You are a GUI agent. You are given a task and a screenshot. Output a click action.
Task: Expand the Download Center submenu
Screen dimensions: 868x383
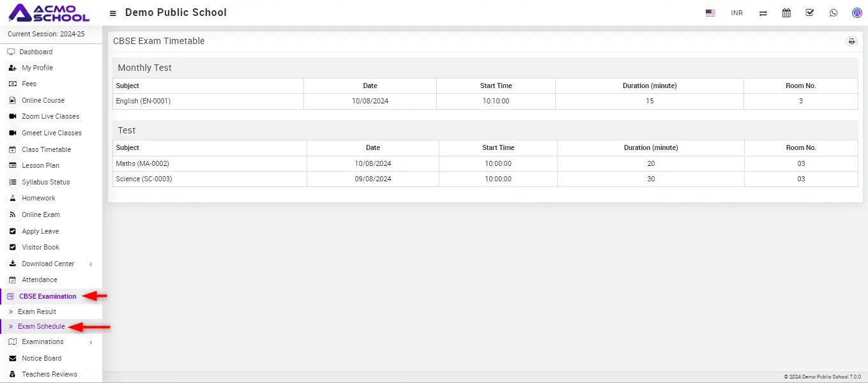point(48,264)
